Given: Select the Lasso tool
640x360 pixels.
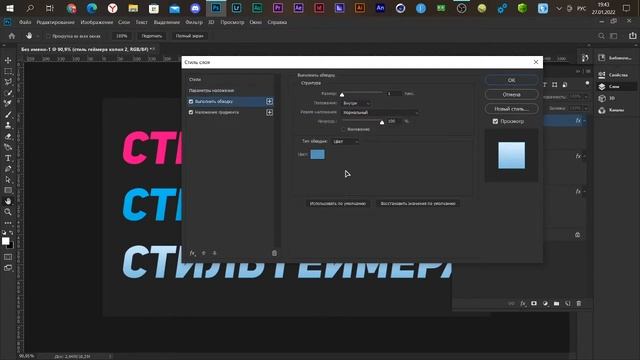Looking at the screenshot, I should click(x=8, y=82).
